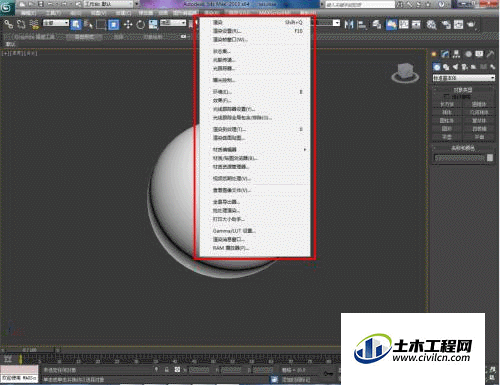Click the 平面 plane button
Image resolution: width=500 pixels, height=385 pixels.
coord(479,137)
